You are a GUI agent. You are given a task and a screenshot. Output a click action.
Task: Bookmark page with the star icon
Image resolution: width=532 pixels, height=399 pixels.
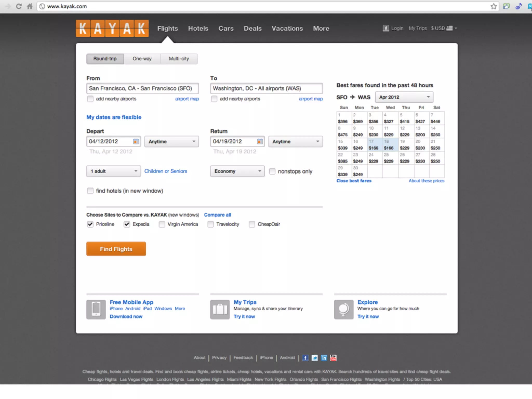point(494,6)
